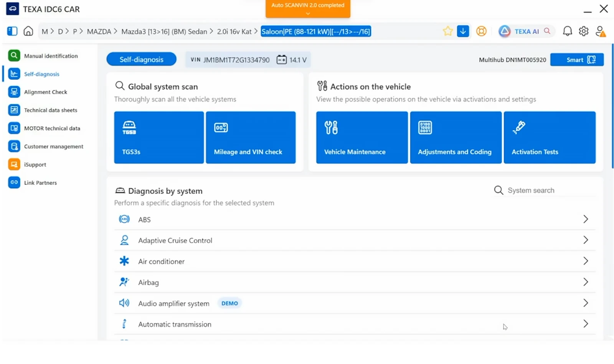Click the Audio amplifier speaker icon
Screen dimensions: 614x364
(x=124, y=303)
